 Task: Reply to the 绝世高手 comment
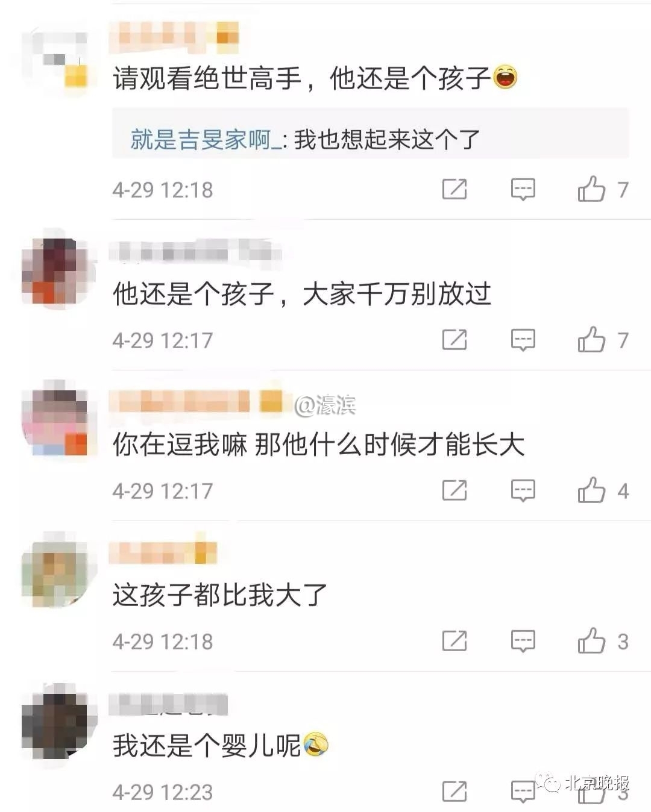click(x=523, y=189)
